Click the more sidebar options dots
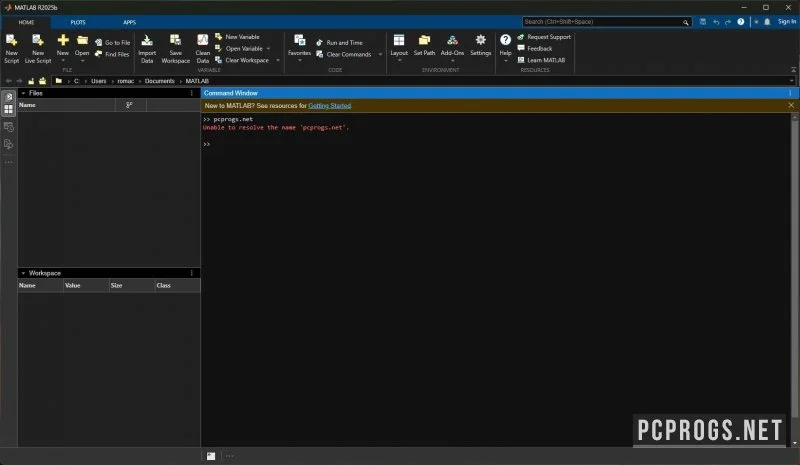 [9, 162]
